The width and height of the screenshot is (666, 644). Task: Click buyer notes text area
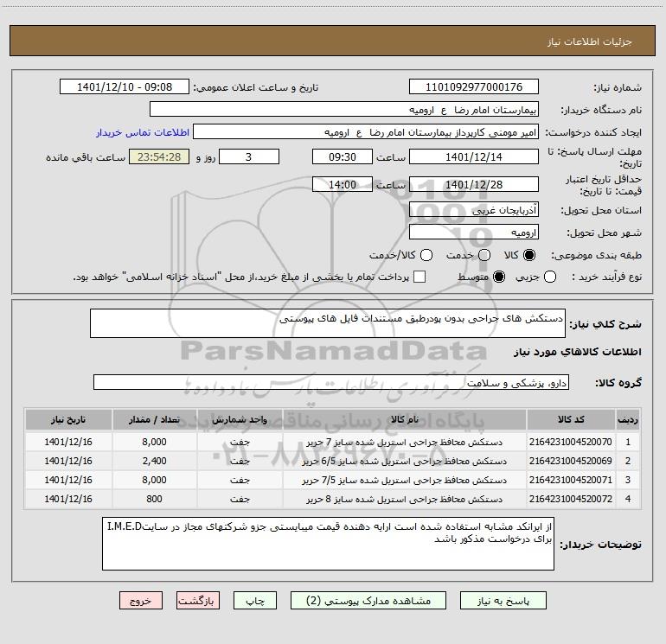coord(329,544)
